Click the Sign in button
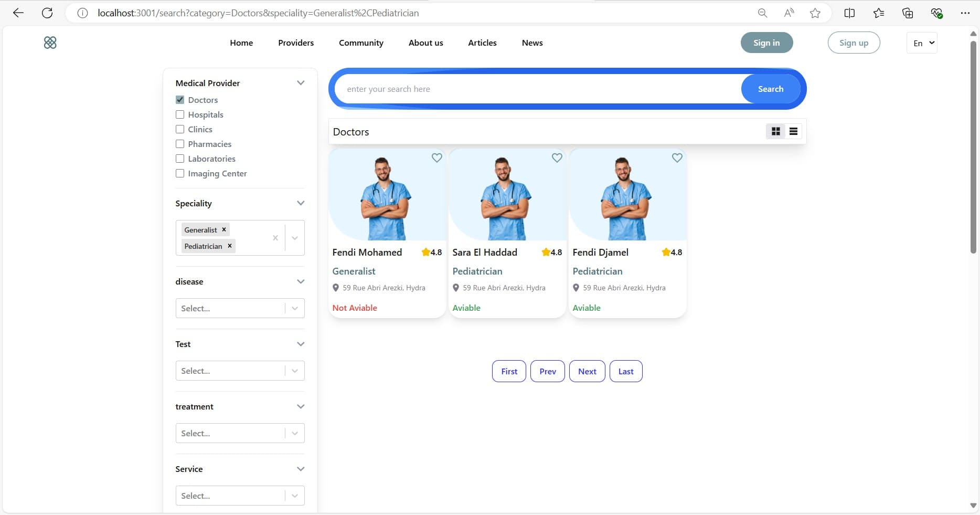980x515 pixels. [766, 43]
